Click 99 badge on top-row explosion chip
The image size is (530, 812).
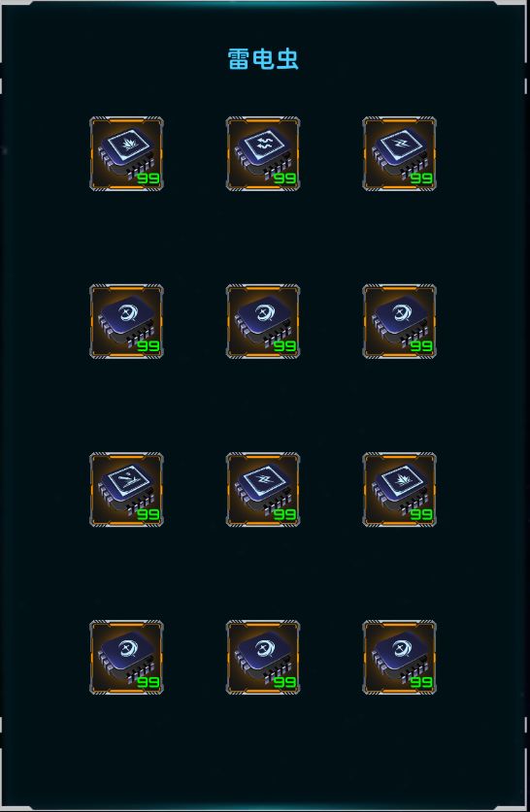pos(149,179)
